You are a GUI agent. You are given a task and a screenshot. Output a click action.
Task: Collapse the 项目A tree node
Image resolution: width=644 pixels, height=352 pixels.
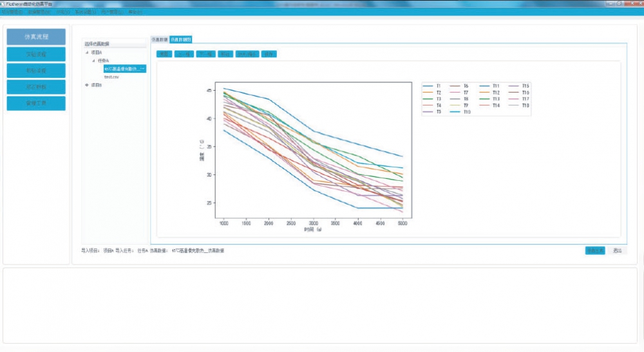click(87, 52)
